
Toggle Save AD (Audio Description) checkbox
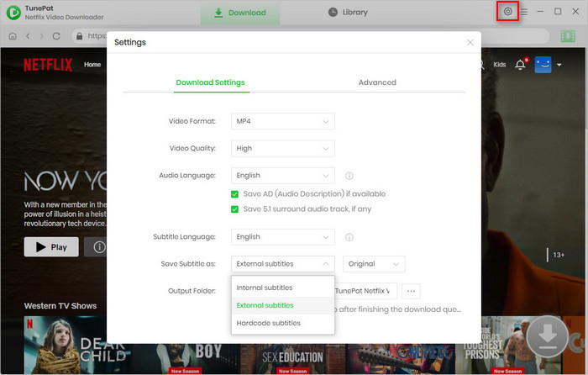point(235,194)
